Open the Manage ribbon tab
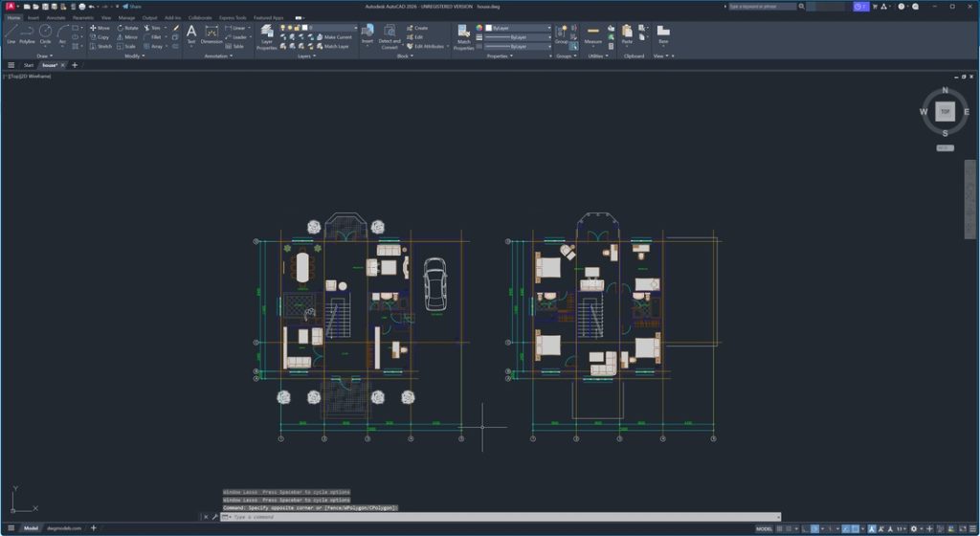The height and width of the screenshot is (536, 980). (126, 17)
